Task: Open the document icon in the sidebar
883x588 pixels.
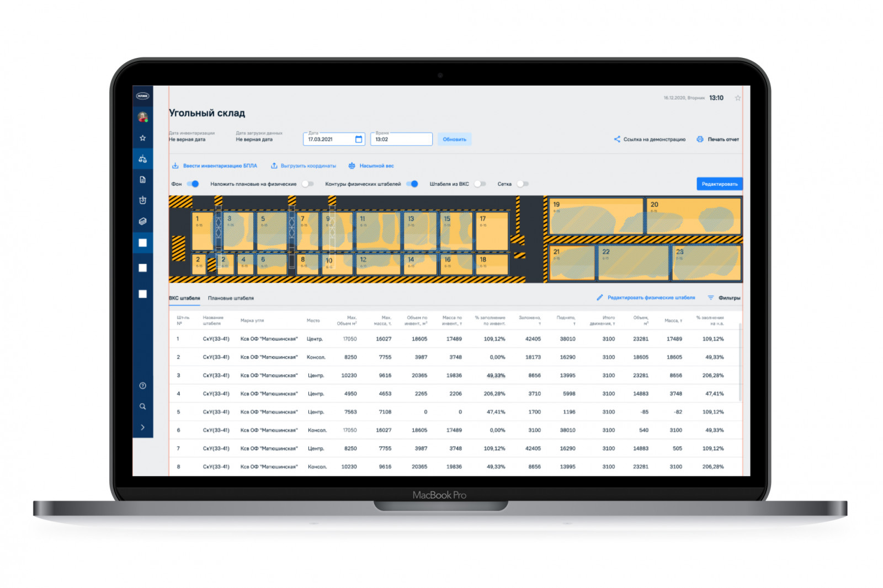Action: (142, 179)
